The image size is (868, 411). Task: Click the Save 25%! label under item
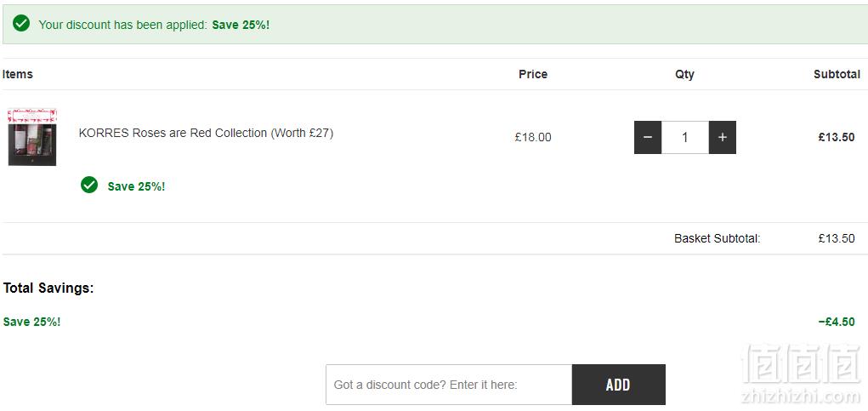click(x=136, y=186)
